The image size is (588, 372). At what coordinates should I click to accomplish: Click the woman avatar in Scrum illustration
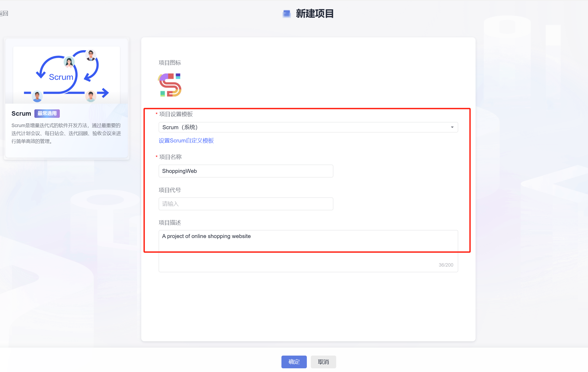tap(69, 62)
